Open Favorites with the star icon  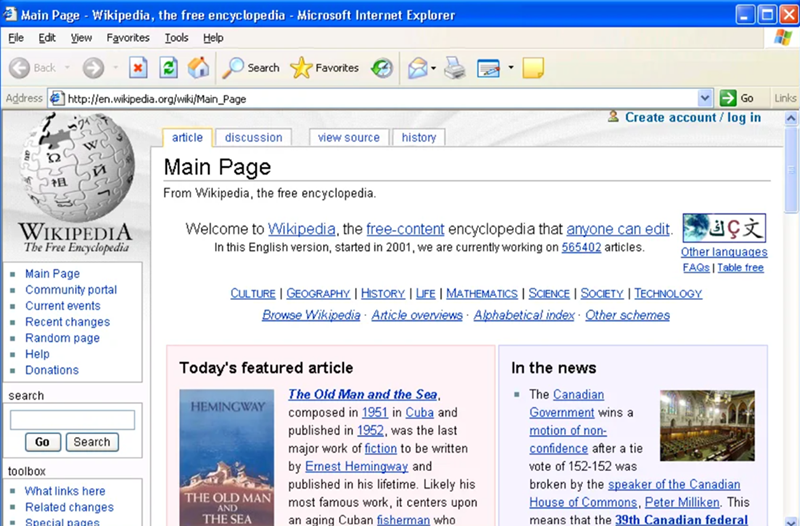tap(301, 67)
